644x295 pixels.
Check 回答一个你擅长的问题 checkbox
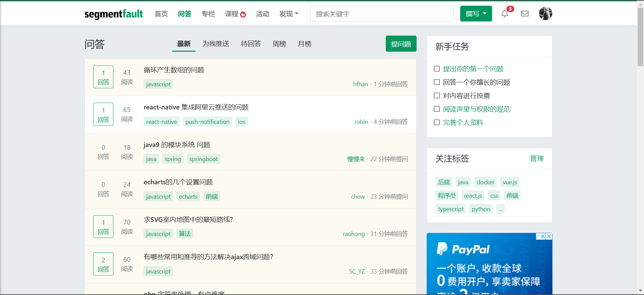437,82
